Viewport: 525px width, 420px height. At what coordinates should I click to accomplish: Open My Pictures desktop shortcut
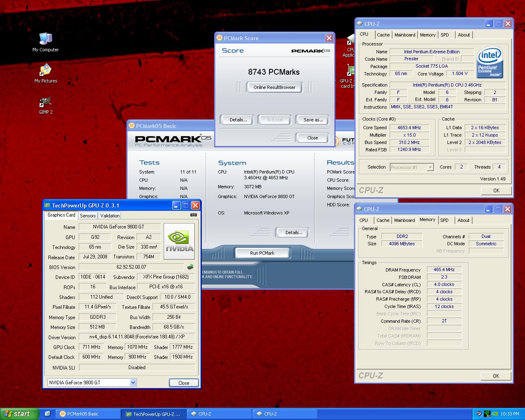pyautogui.click(x=46, y=73)
